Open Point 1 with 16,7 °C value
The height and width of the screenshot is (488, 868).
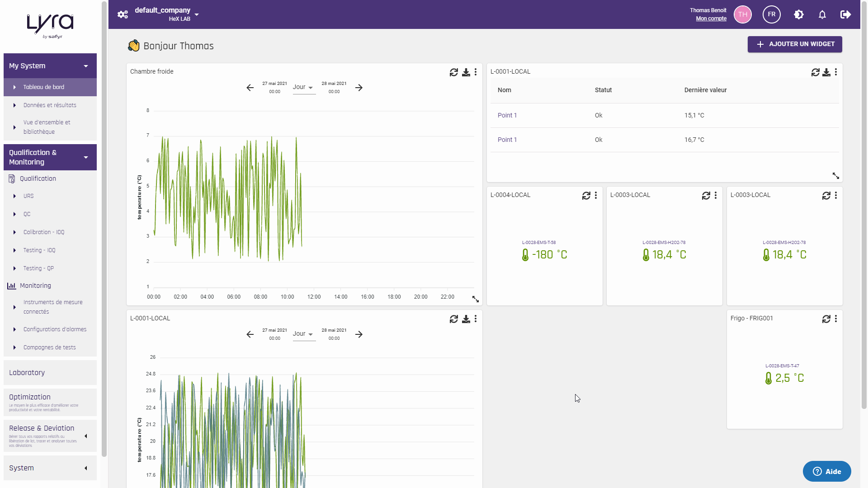click(507, 140)
